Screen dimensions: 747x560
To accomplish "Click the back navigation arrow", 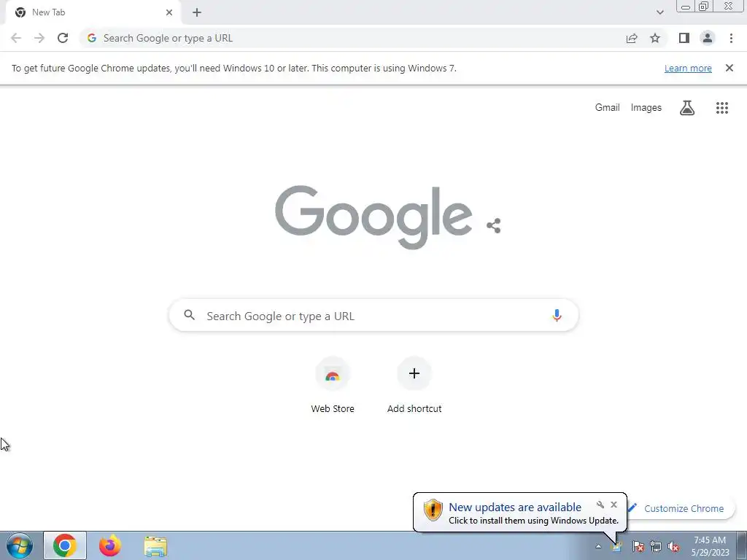I will pyautogui.click(x=16, y=38).
